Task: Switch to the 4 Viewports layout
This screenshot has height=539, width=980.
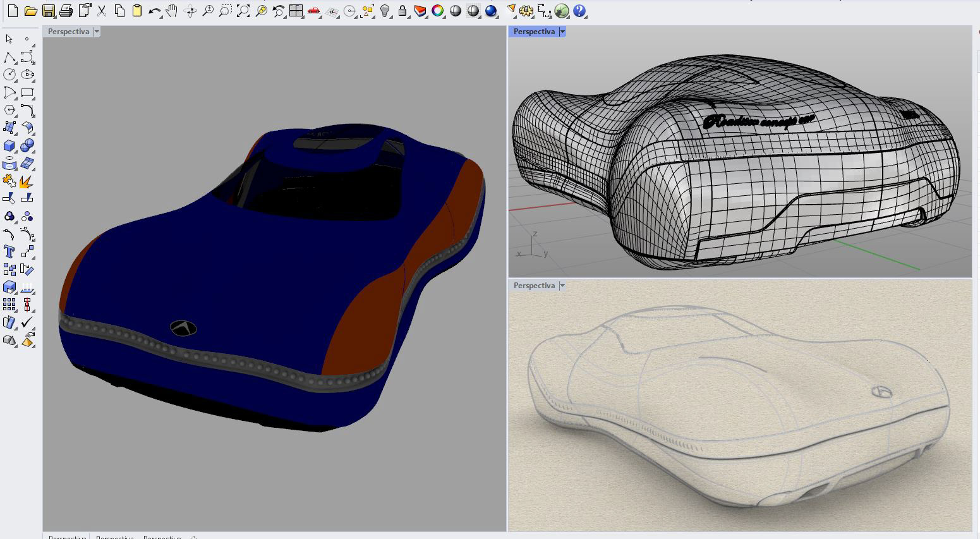Action: 296,11
